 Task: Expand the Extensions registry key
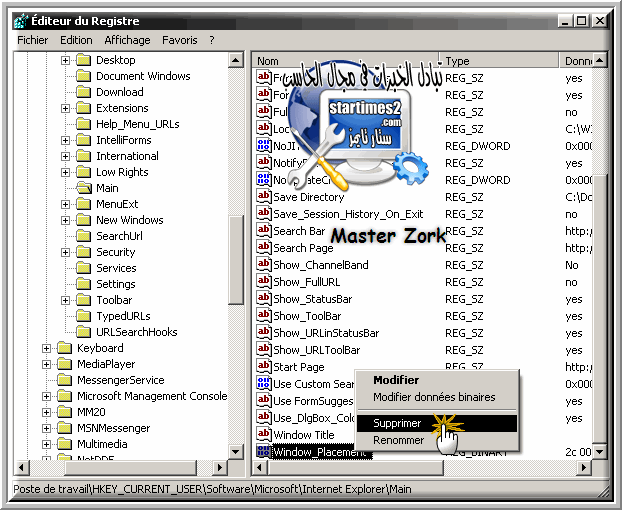coord(65,108)
